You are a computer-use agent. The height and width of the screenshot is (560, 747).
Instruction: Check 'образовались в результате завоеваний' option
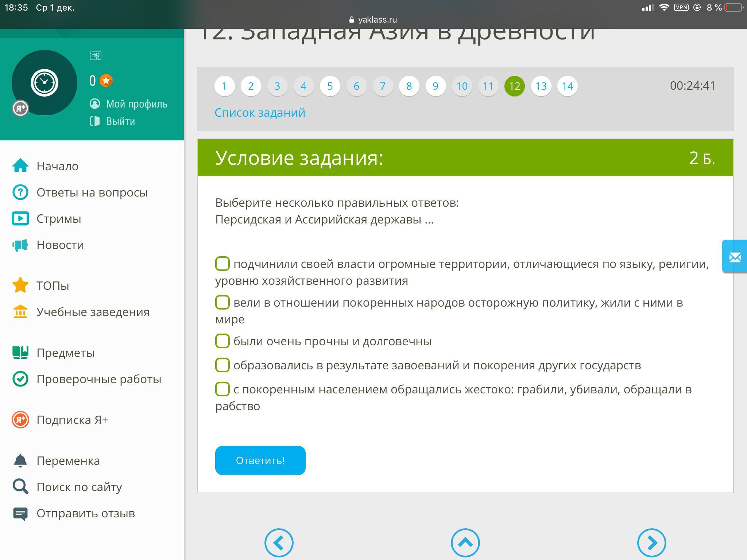222,365
